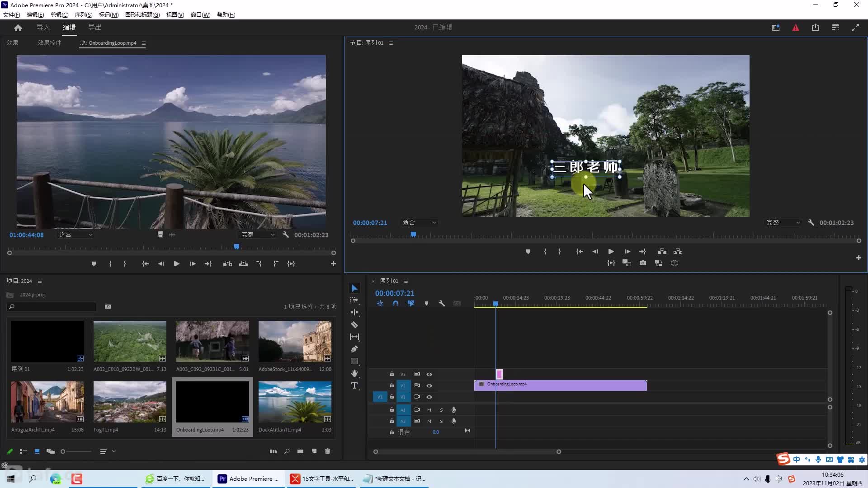Enable voice-over record on A1

pos(453,410)
